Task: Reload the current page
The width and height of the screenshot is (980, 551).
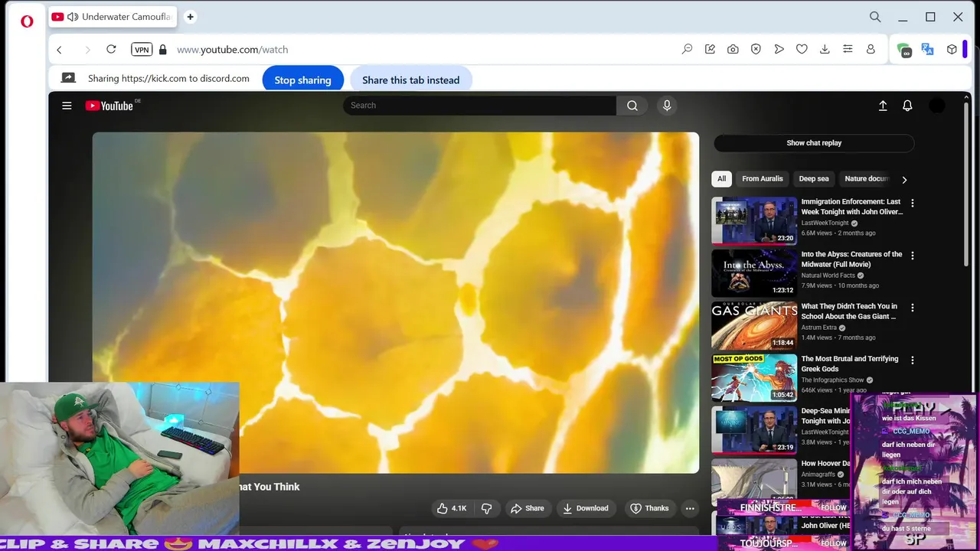Action: click(111, 49)
